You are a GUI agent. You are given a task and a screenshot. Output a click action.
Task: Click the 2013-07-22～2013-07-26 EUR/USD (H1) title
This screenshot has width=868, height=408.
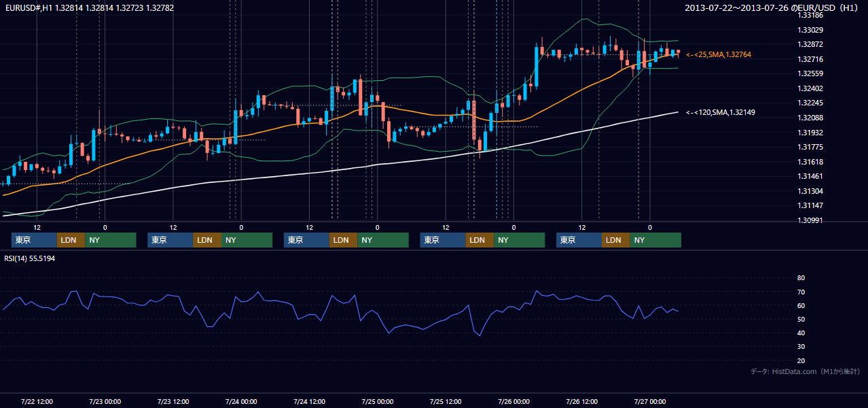point(772,7)
